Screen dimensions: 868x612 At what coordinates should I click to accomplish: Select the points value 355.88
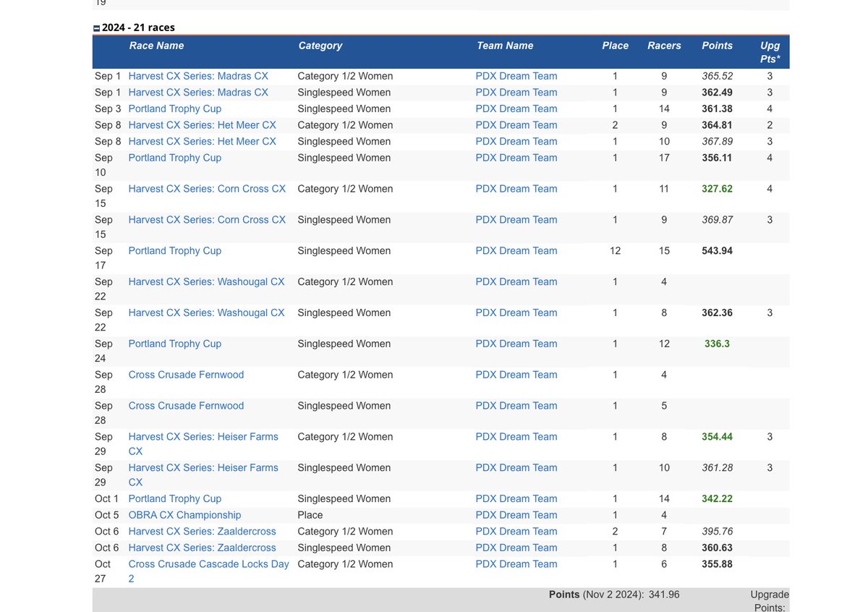(718, 564)
